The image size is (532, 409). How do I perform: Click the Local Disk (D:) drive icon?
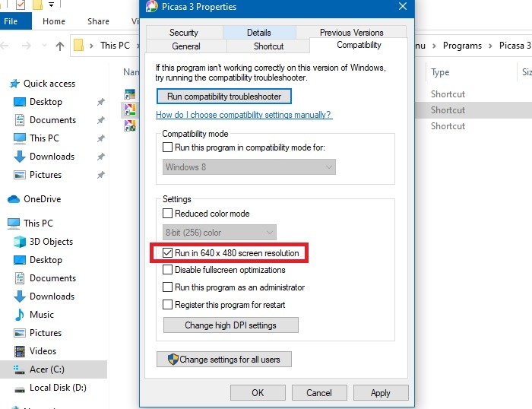click(19, 390)
